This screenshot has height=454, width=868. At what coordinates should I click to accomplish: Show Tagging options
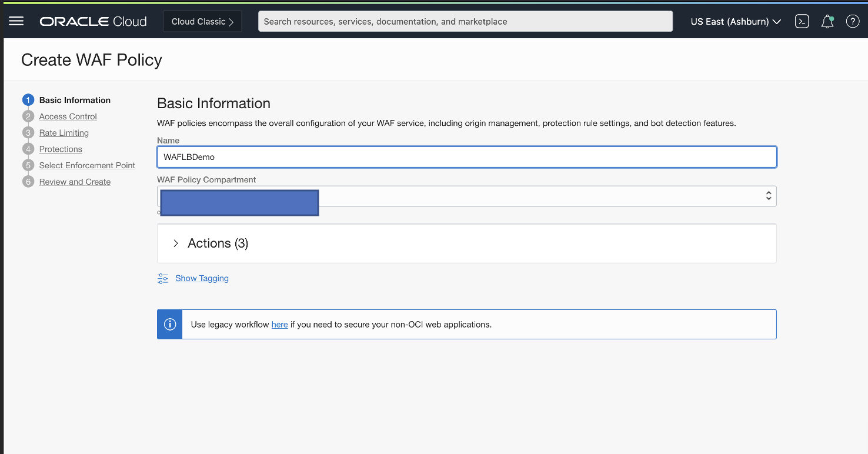click(202, 278)
